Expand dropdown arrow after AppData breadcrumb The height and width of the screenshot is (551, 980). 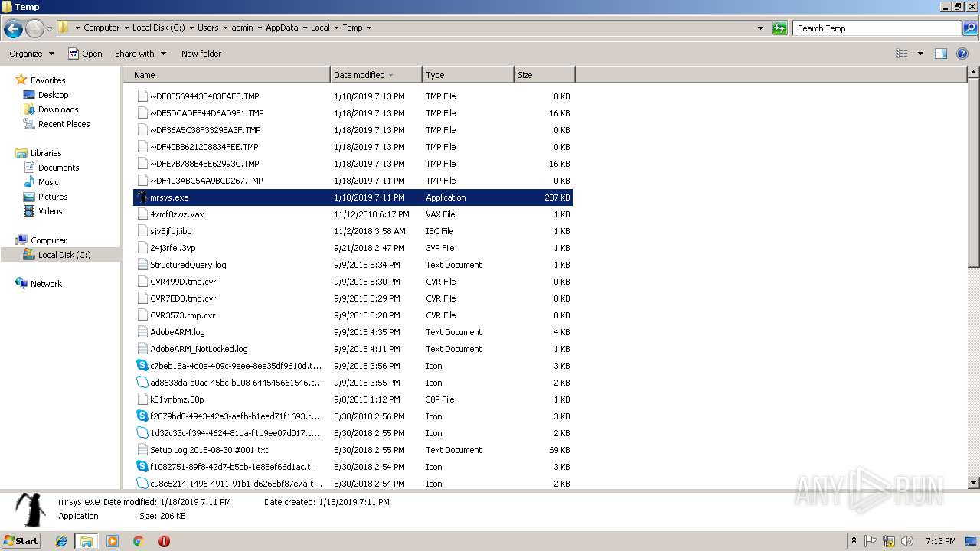pos(303,28)
